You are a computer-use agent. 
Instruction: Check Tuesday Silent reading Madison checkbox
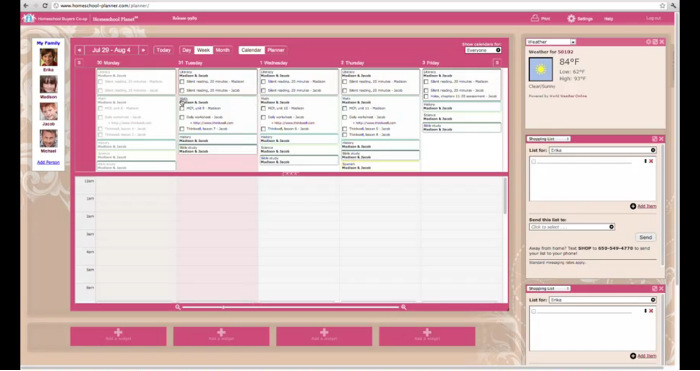click(x=182, y=82)
